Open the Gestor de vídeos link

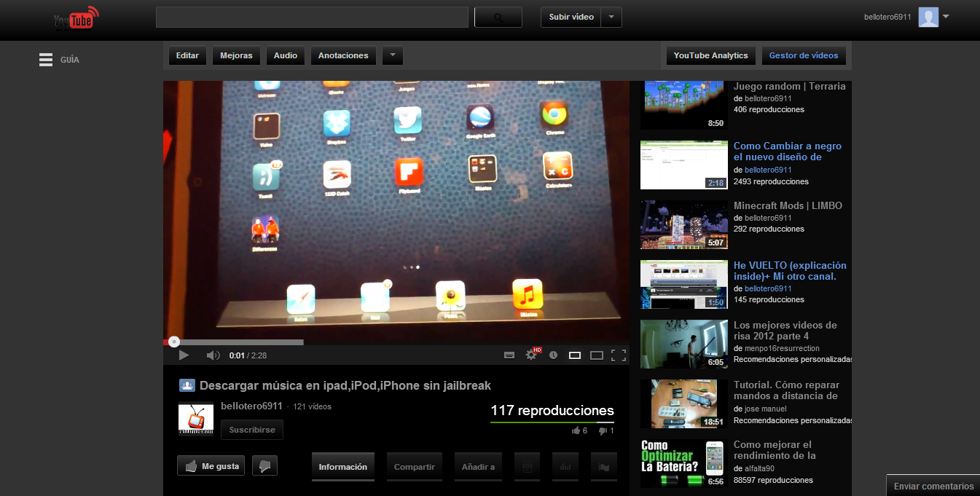804,55
